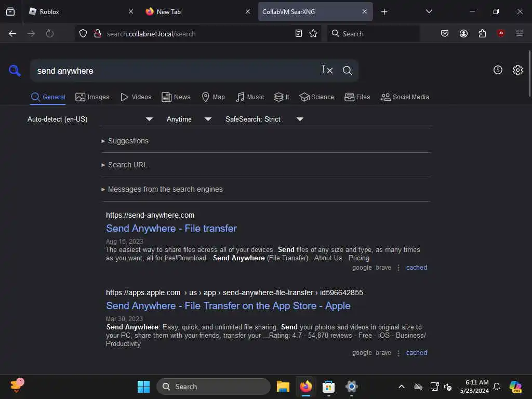The image size is (532, 399).
Task: Select the Social Media category
Action: point(405,97)
